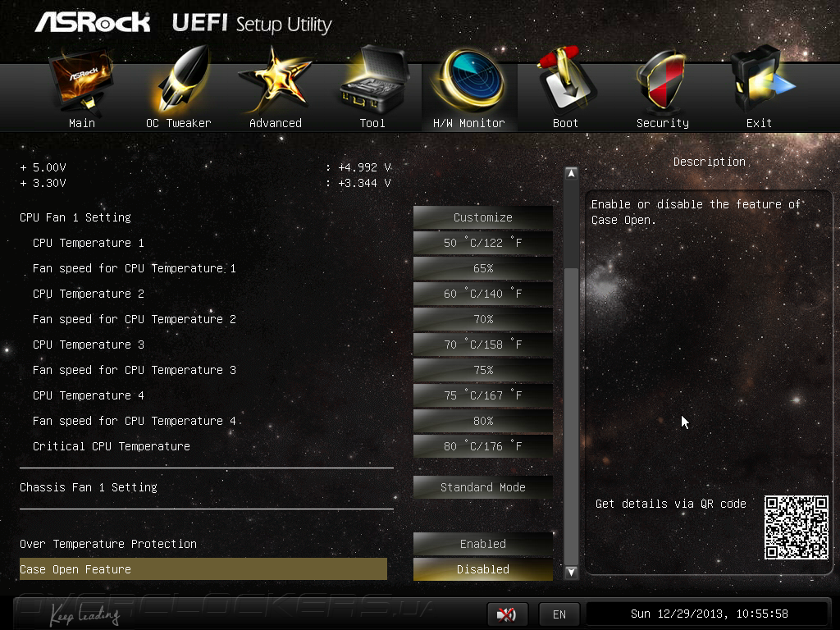Click the QR code image
This screenshot has height=630, width=840.
coord(796,527)
